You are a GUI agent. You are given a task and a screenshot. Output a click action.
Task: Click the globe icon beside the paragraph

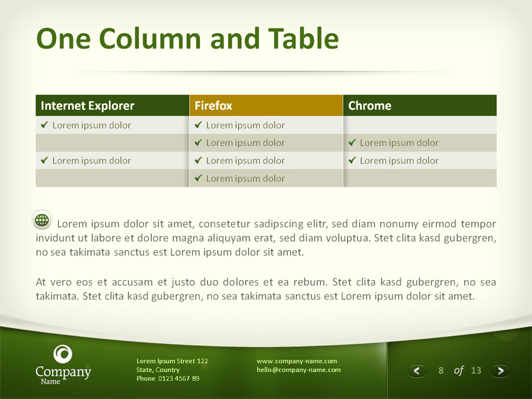[42, 220]
